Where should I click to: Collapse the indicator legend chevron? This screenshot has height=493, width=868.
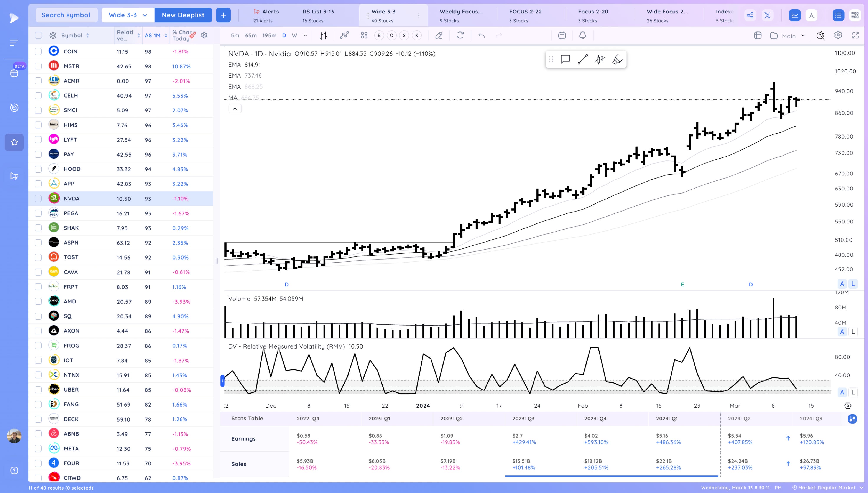click(x=235, y=109)
